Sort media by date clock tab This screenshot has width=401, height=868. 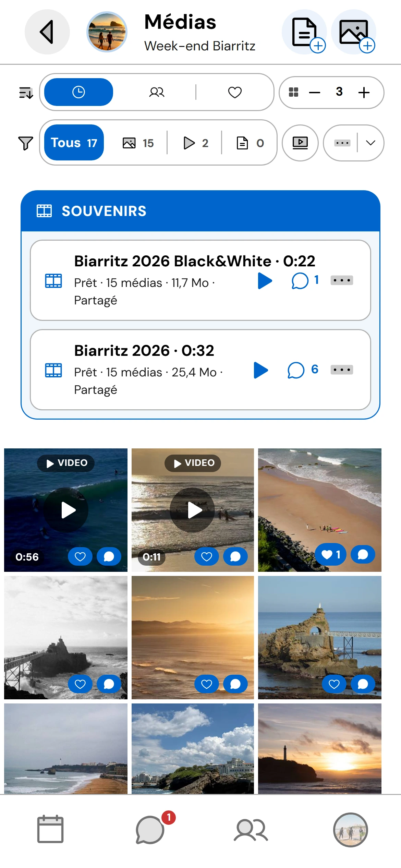[x=78, y=92]
